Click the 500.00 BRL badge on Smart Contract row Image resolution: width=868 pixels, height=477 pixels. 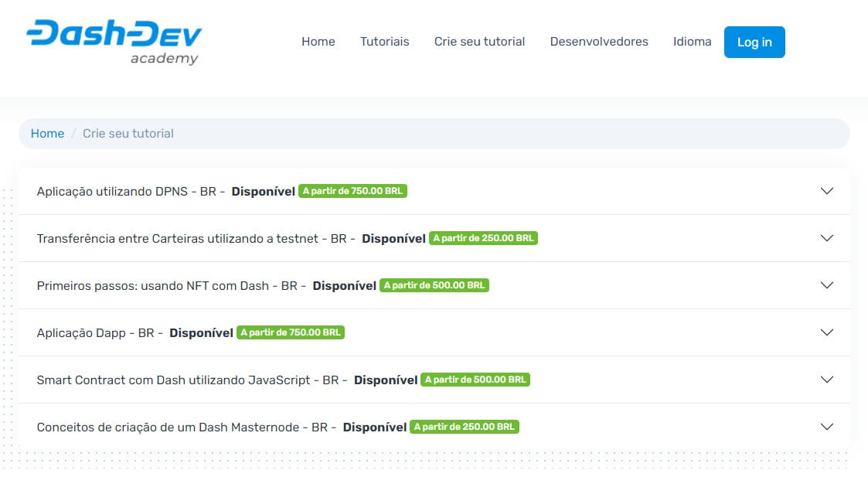475,380
